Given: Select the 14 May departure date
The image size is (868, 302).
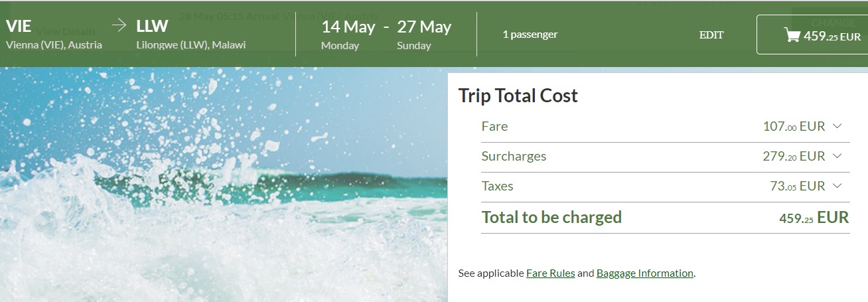Looking at the screenshot, I should point(348,35).
